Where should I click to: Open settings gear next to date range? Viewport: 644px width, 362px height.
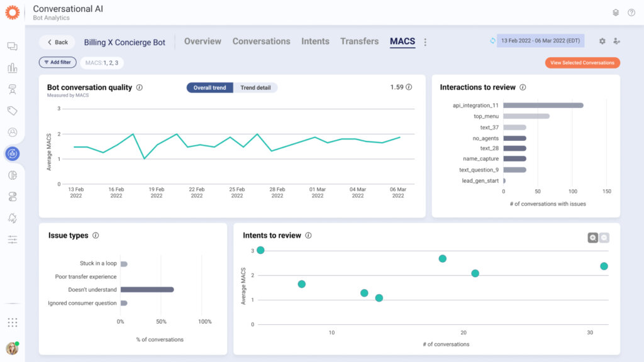(602, 41)
